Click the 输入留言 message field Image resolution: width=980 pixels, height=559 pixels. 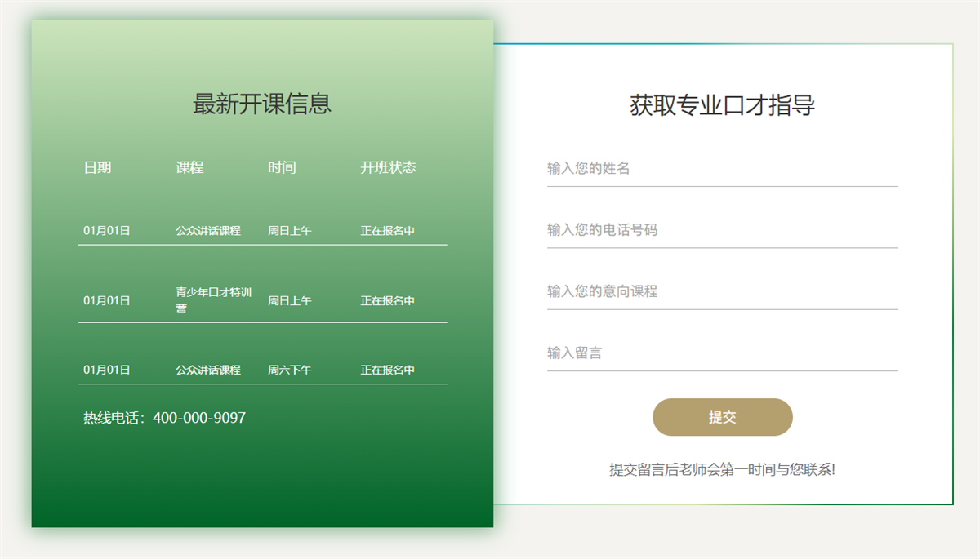(723, 353)
